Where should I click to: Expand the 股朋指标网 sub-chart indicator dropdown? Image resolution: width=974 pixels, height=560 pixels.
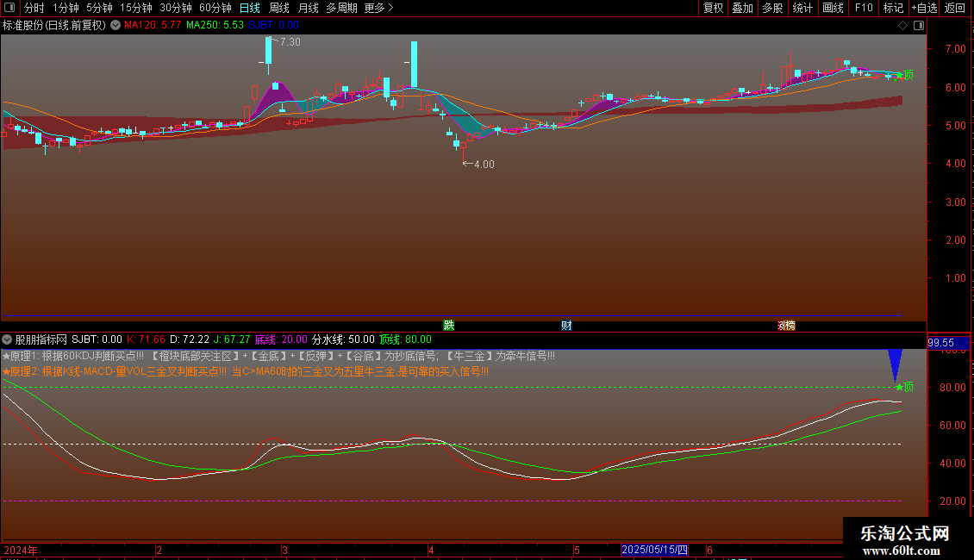pyautogui.click(x=7, y=339)
